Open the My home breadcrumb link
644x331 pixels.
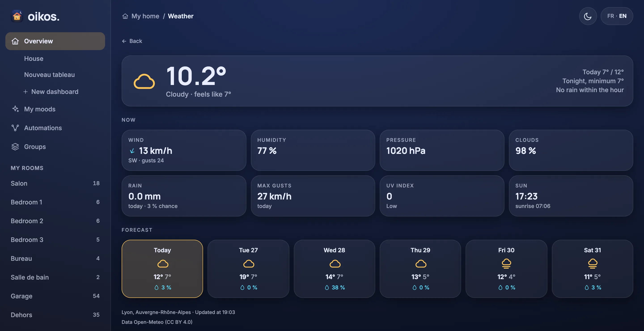coord(145,16)
